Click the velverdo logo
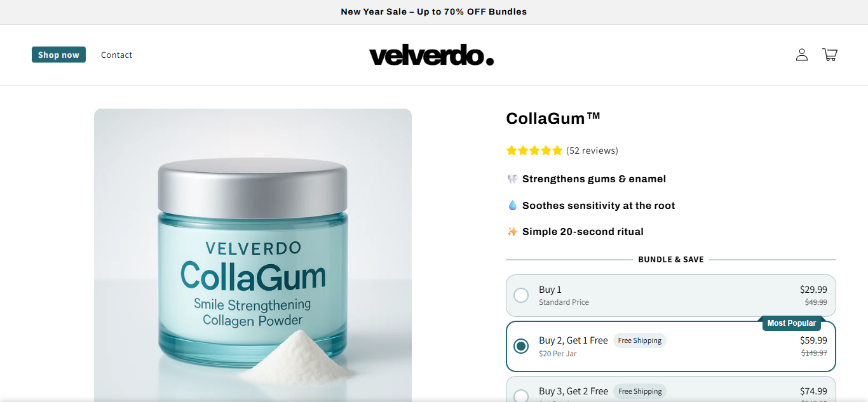868x402 pixels. [431, 55]
